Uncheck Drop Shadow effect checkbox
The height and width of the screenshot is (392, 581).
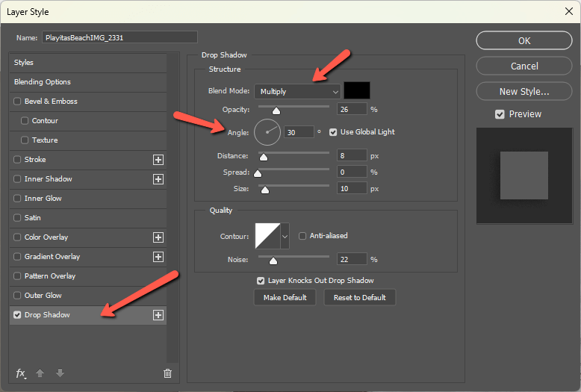pos(17,315)
